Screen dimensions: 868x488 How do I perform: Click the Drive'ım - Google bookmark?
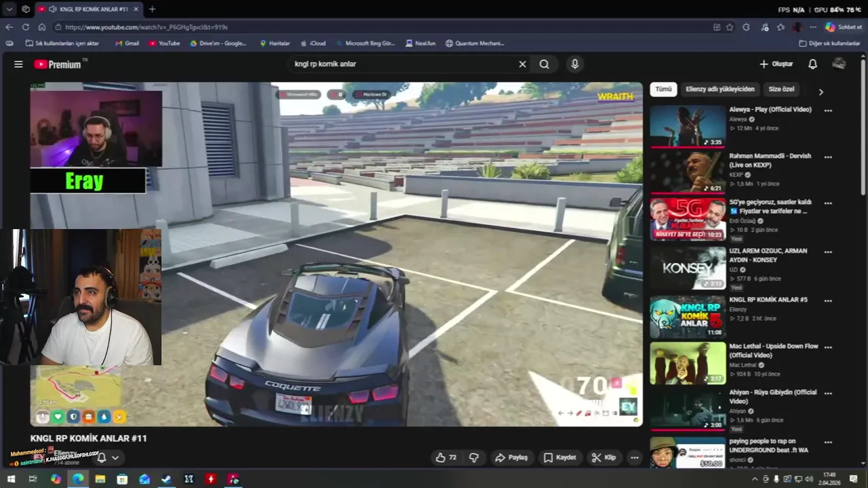[x=218, y=43]
